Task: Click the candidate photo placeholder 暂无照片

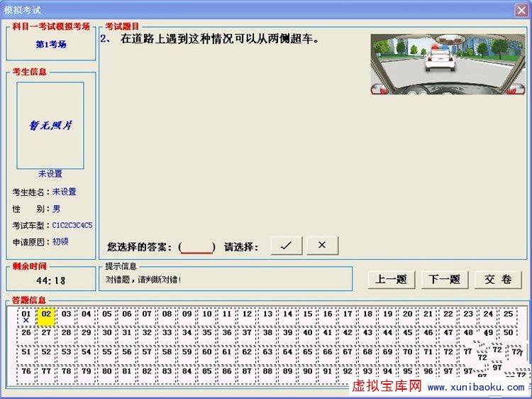Action: click(50, 125)
